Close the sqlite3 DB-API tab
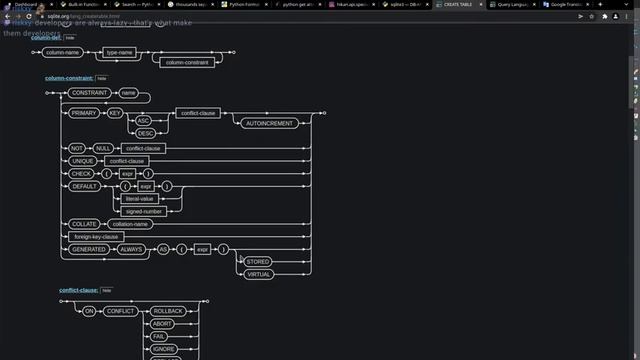This screenshot has width=640, height=360. [427, 4]
